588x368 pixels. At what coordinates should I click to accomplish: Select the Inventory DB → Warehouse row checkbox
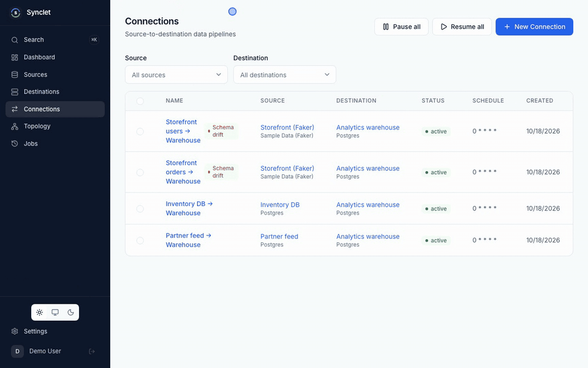140,209
